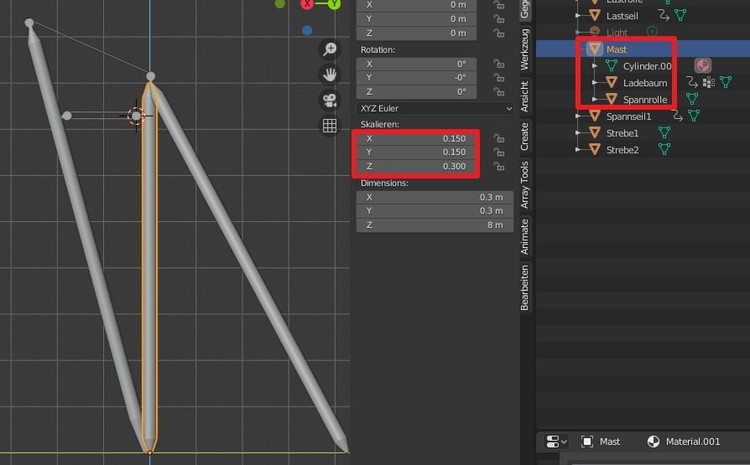Expand the Spannseil1 tree row

[578, 116]
